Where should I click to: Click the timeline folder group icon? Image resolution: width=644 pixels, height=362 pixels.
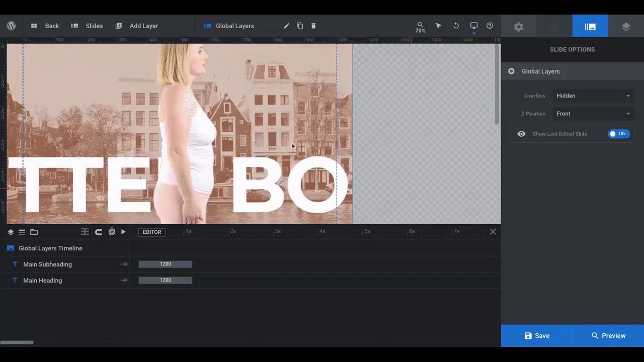tap(34, 232)
